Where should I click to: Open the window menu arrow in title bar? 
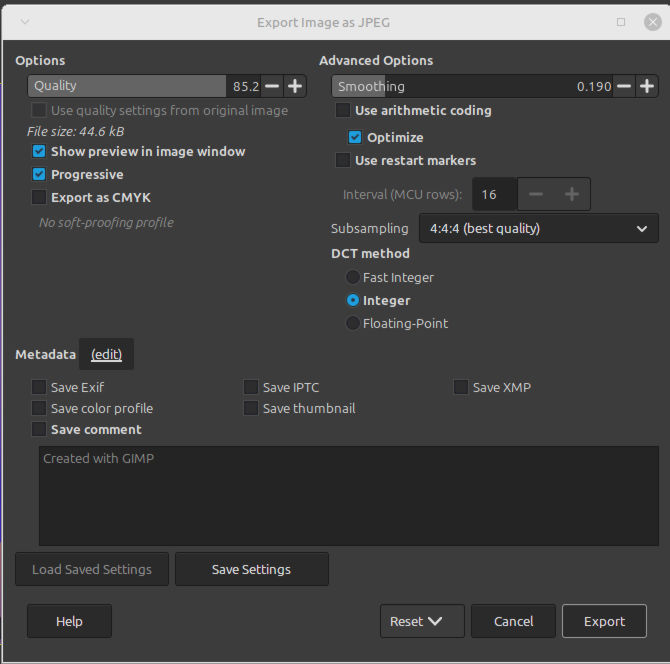(24, 21)
